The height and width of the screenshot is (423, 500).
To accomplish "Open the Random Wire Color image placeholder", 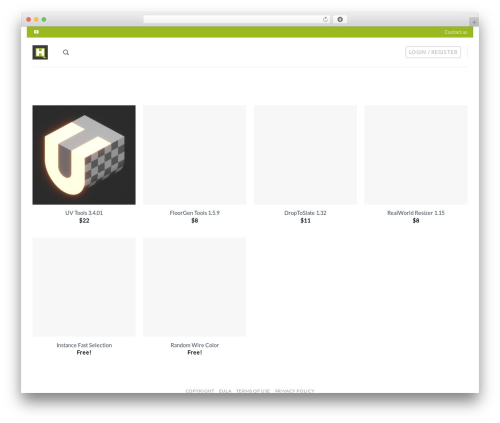I will pos(195,287).
